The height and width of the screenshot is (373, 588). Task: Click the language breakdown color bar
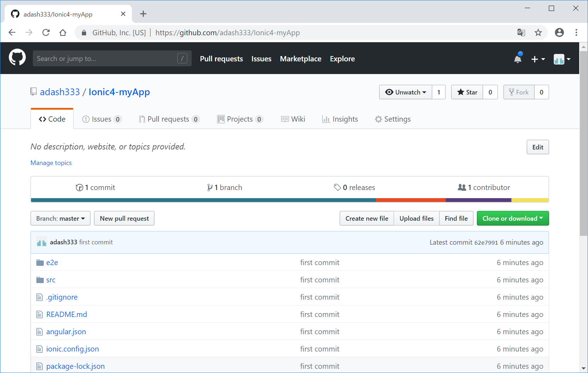[x=289, y=200]
